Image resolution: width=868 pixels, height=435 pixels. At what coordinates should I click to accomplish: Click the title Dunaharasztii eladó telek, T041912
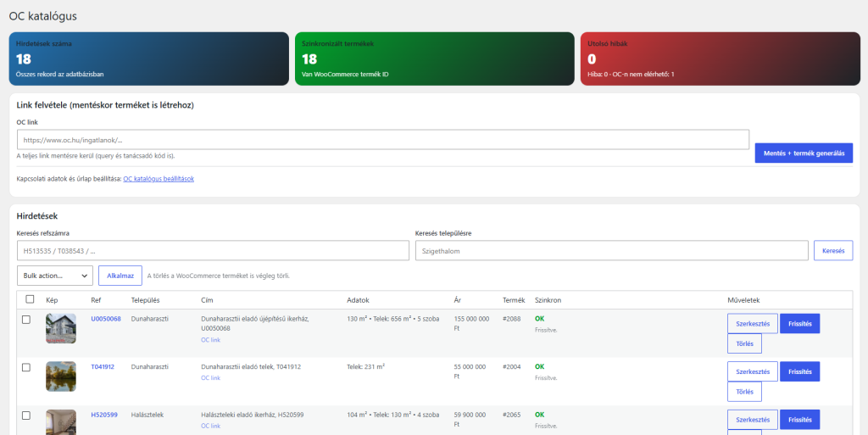point(251,367)
